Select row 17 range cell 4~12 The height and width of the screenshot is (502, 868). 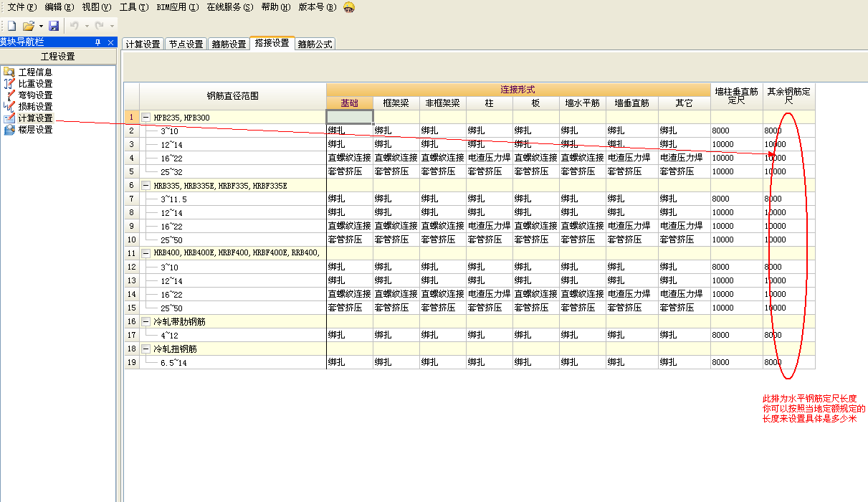(x=232, y=335)
